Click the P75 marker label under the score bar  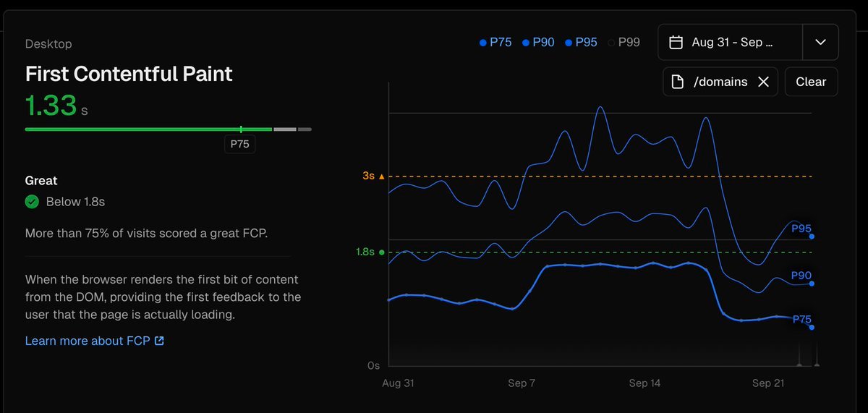tap(240, 144)
